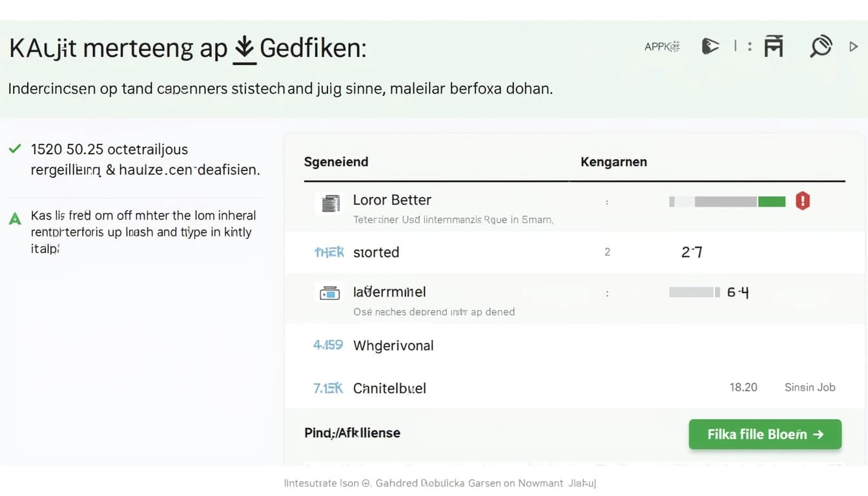Open the colon options for Loror Better row
Viewport: 868px width, 496px height.
(x=607, y=202)
